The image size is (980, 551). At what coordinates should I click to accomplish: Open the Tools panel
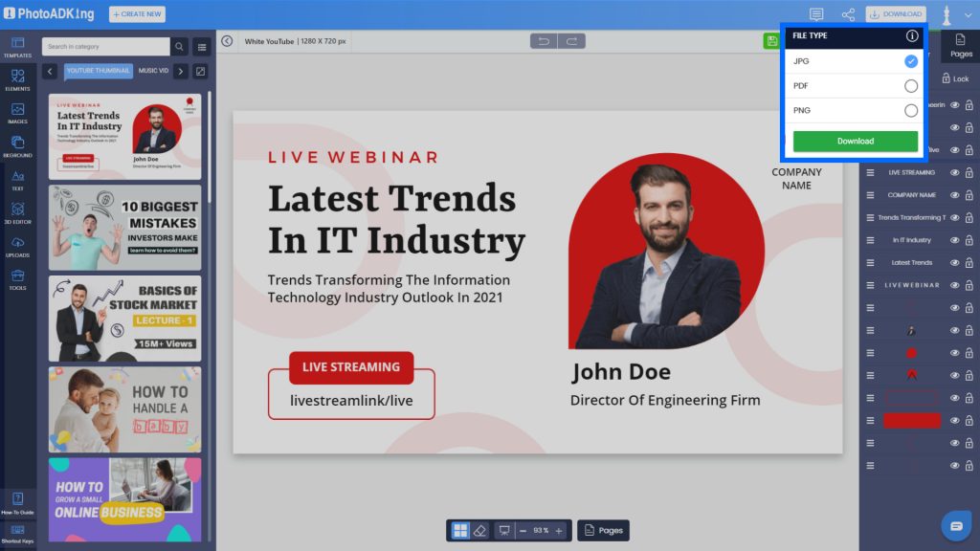coord(17,280)
